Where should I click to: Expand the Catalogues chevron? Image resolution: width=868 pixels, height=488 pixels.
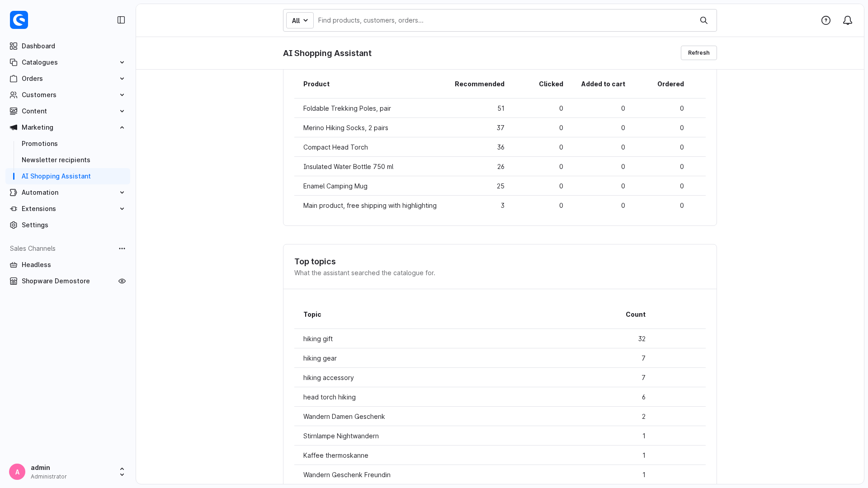122,62
